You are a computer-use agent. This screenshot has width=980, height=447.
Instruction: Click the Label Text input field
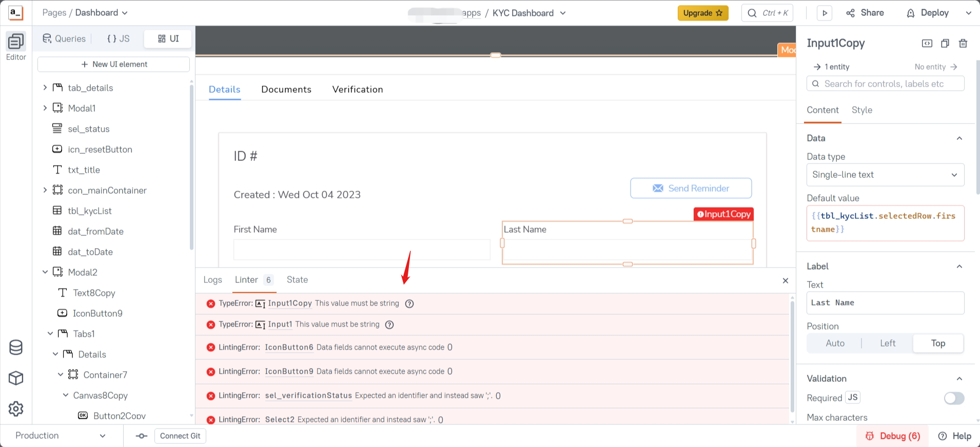tap(885, 303)
